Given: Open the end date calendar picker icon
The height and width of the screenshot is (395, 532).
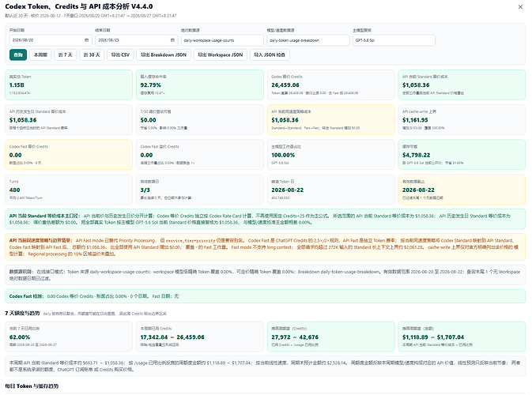Looking at the screenshot, I should (172, 40).
